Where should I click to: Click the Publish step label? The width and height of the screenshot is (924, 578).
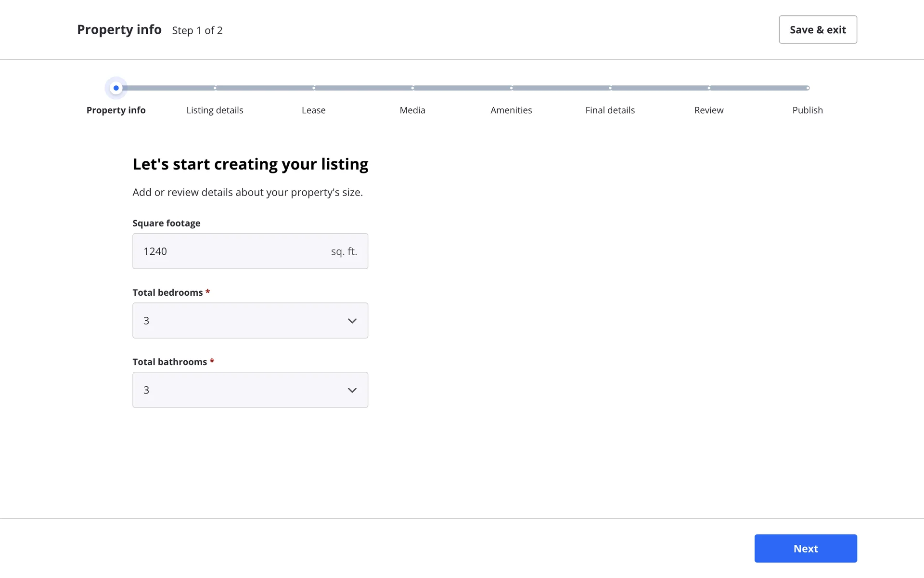click(807, 110)
